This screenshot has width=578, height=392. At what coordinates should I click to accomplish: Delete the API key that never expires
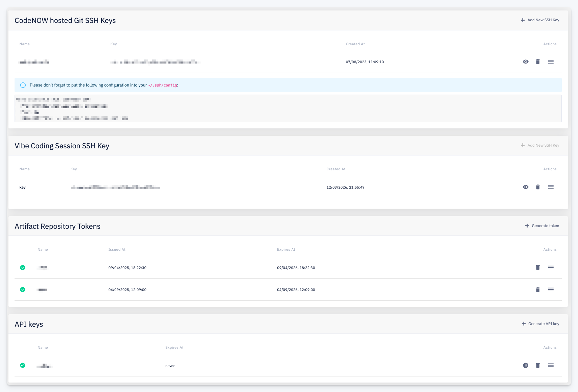point(538,365)
